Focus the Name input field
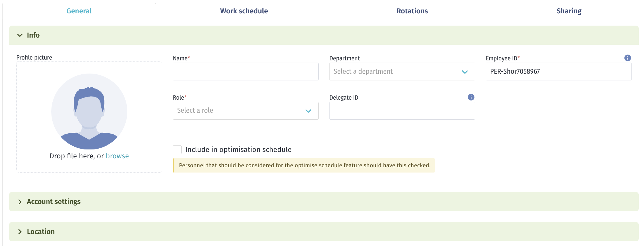This screenshot has height=246, width=644. click(x=245, y=72)
